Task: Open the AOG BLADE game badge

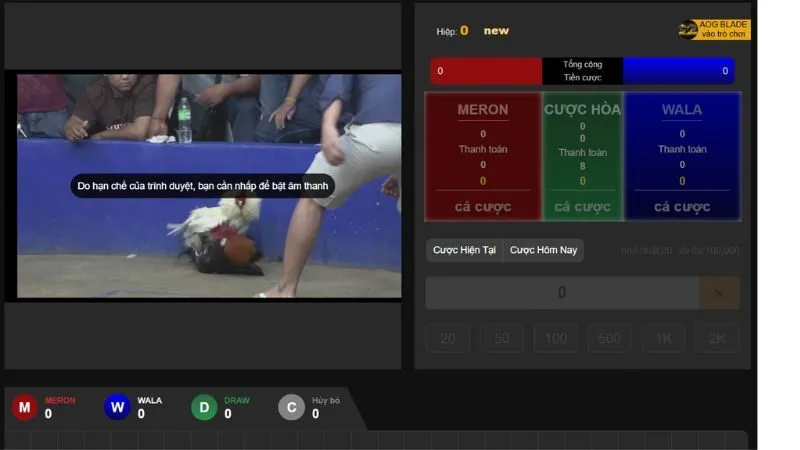Action: 714,30
